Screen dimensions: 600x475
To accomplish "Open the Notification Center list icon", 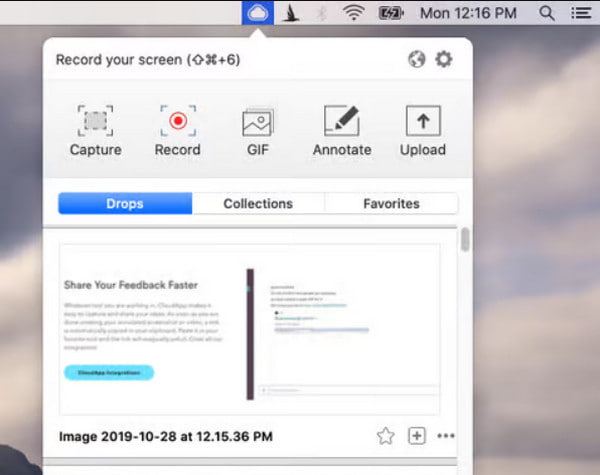I will pos(581,13).
